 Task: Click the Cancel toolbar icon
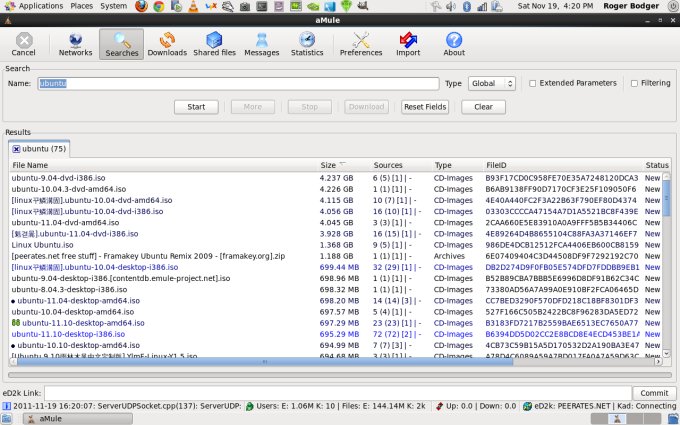click(x=23, y=41)
